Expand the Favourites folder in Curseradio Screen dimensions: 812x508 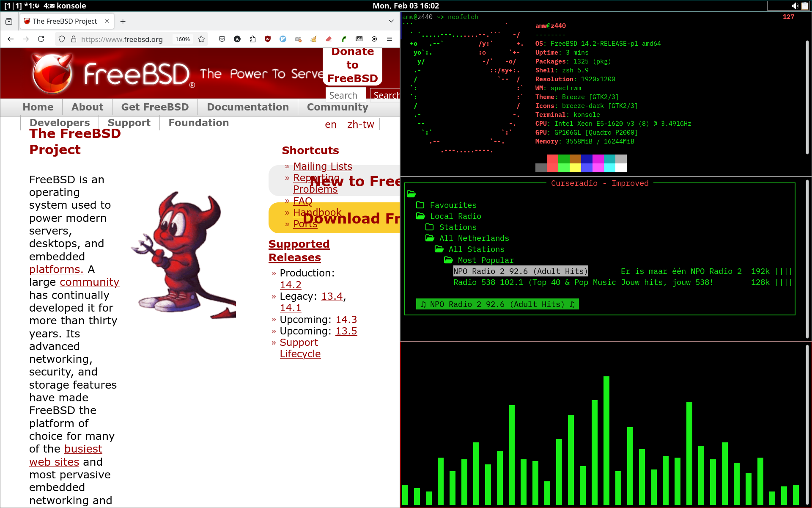420,205
